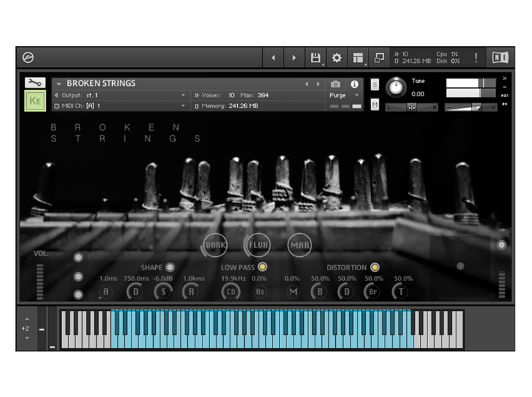Toggle the DISTORTION yellow light
The width and height of the screenshot is (532, 397).
pyautogui.click(x=375, y=268)
